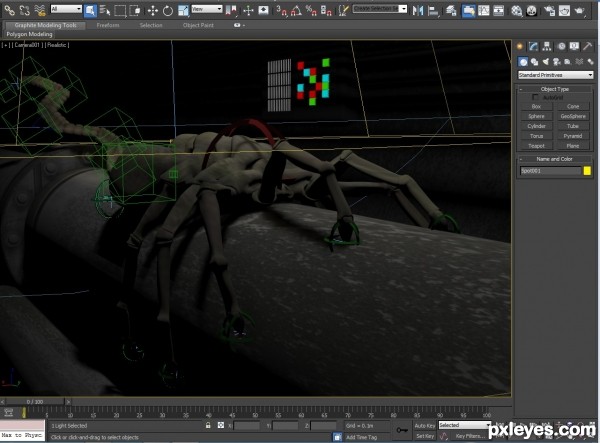Screen dimensions: 600x443
Task: Click the Edit Named Selection Sets icon
Action: tap(343, 10)
